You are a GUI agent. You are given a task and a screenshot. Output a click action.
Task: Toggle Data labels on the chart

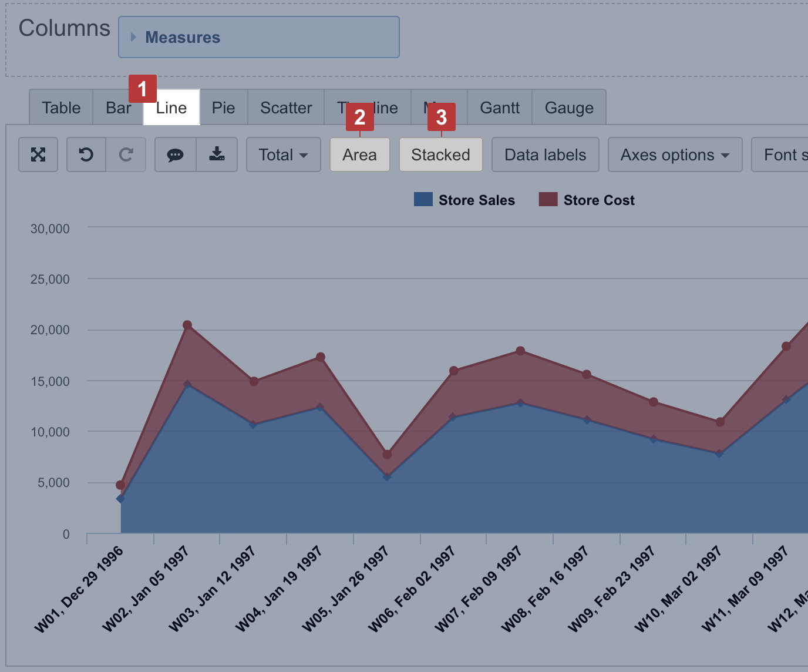coord(545,155)
